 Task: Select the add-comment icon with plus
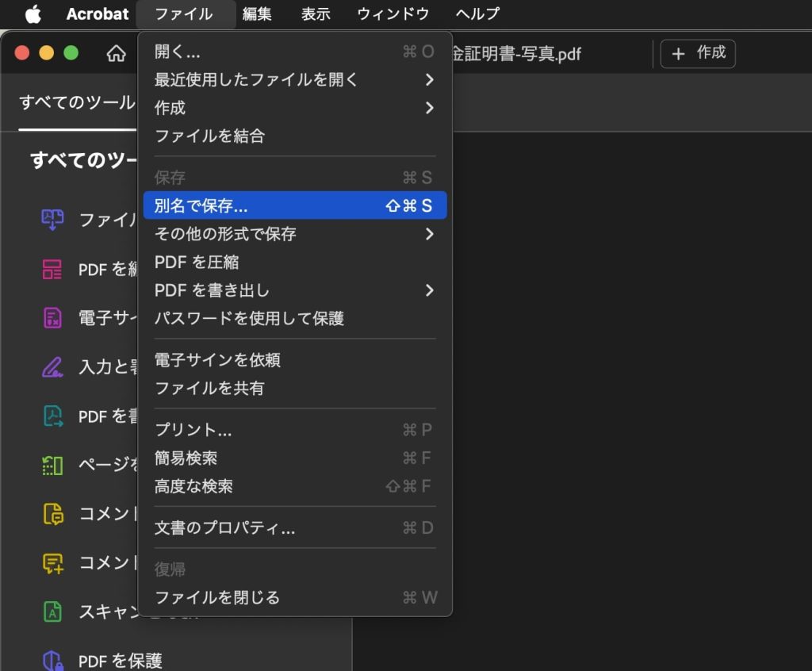click(x=53, y=563)
